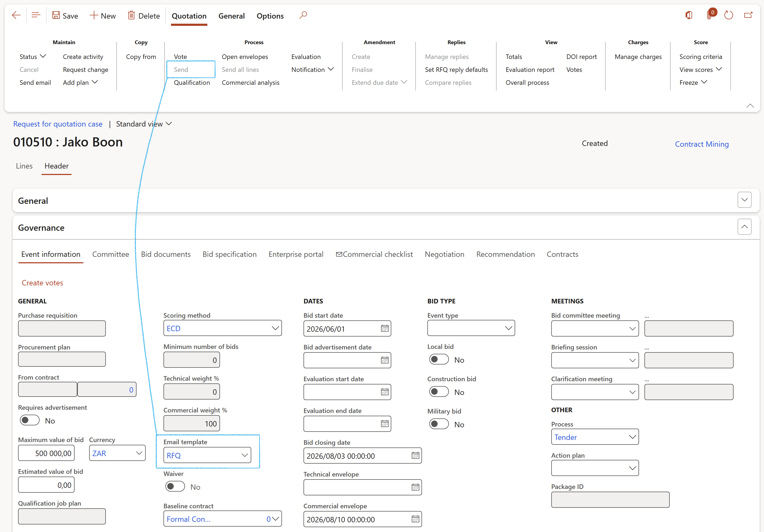Open the Bid documents tab
This screenshot has width=764, height=532.
(x=166, y=254)
